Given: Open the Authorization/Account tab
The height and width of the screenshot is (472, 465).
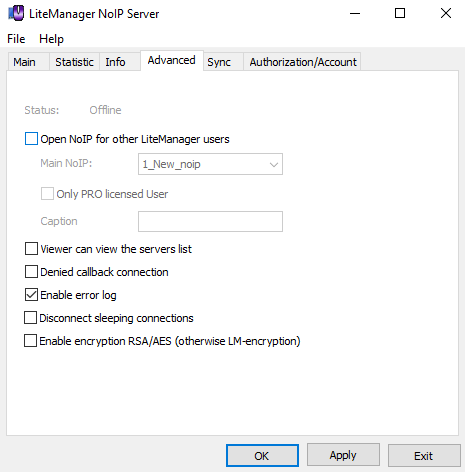Looking at the screenshot, I should (302, 62).
